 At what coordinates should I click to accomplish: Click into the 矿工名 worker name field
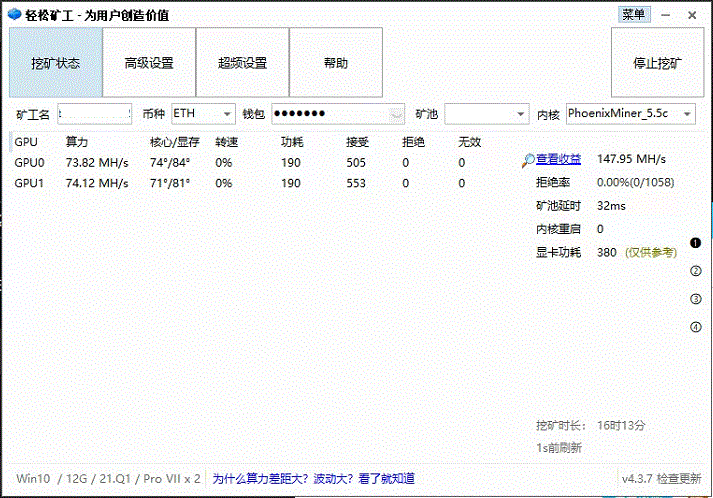tap(95, 114)
